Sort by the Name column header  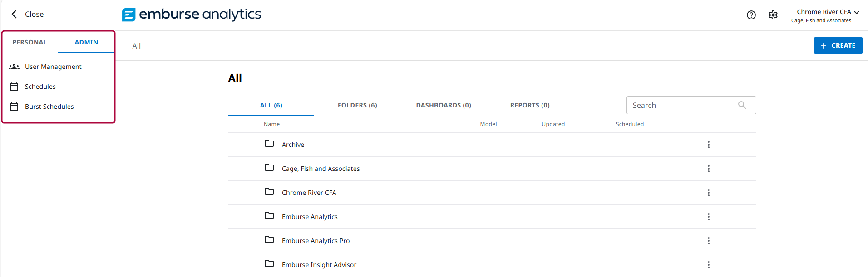coord(271,124)
